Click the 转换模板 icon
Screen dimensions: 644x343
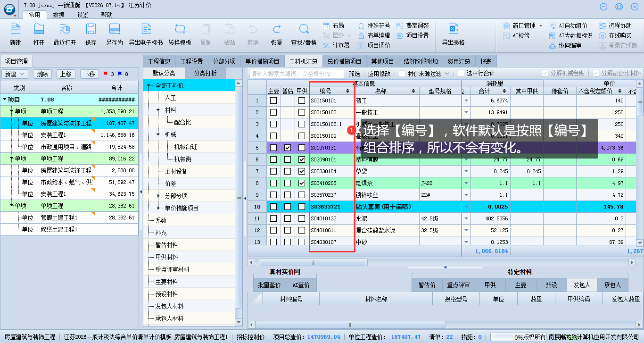(x=180, y=34)
